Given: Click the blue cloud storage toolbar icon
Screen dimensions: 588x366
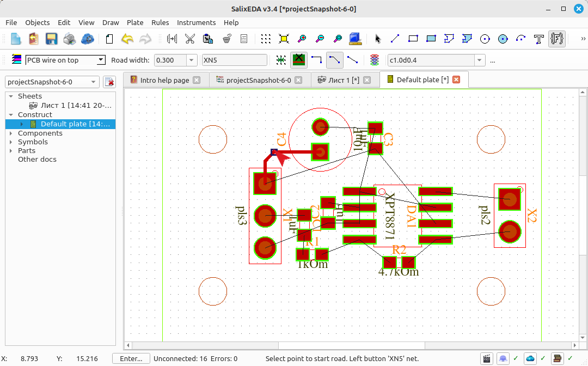Looking at the screenshot, I should 87,39.
